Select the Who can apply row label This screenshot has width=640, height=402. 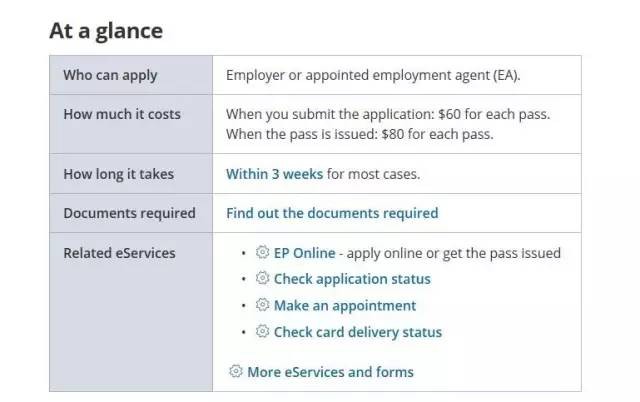[x=110, y=75]
